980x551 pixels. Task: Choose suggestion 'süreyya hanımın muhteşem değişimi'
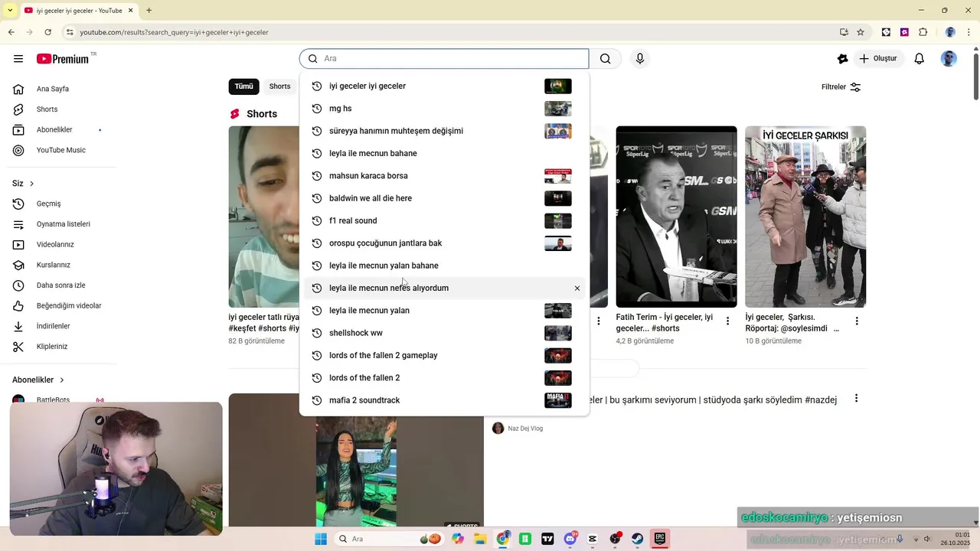444,131
